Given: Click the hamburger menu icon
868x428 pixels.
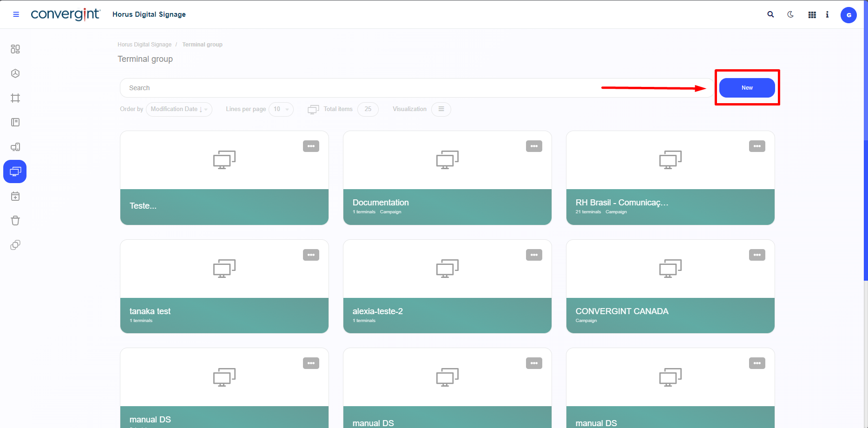Looking at the screenshot, I should [16, 14].
